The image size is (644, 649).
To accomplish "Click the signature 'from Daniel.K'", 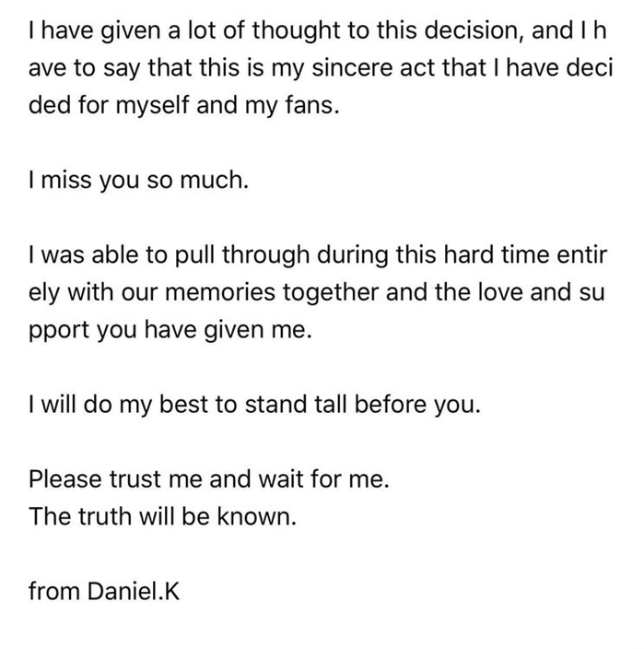I will tap(104, 591).
